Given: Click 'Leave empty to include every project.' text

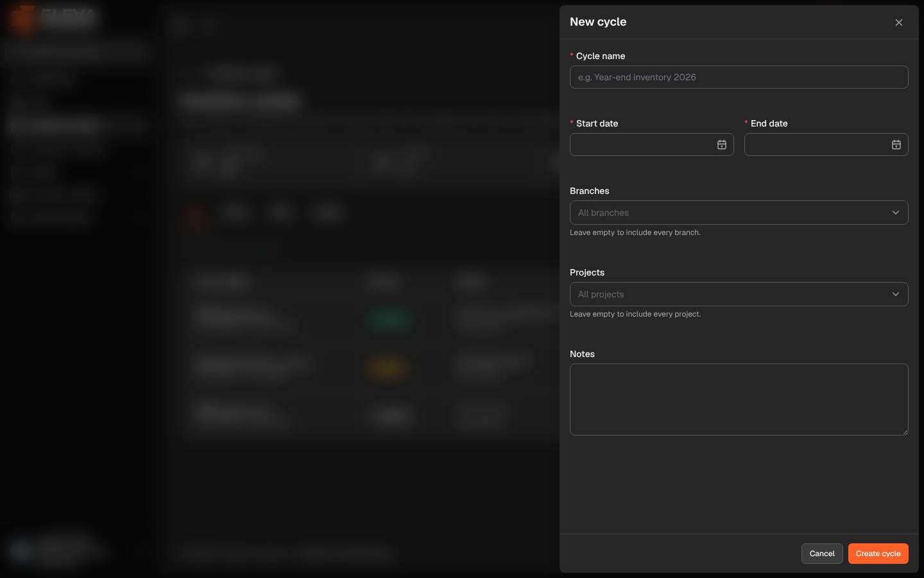Looking at the screenshot, I should pos(635,314).
